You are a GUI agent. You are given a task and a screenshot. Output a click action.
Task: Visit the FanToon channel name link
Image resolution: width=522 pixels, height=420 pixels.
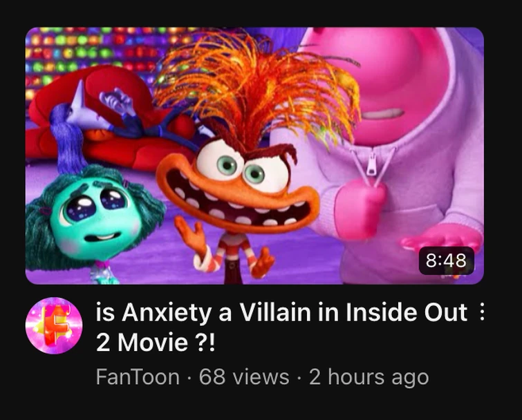(138, 376)
